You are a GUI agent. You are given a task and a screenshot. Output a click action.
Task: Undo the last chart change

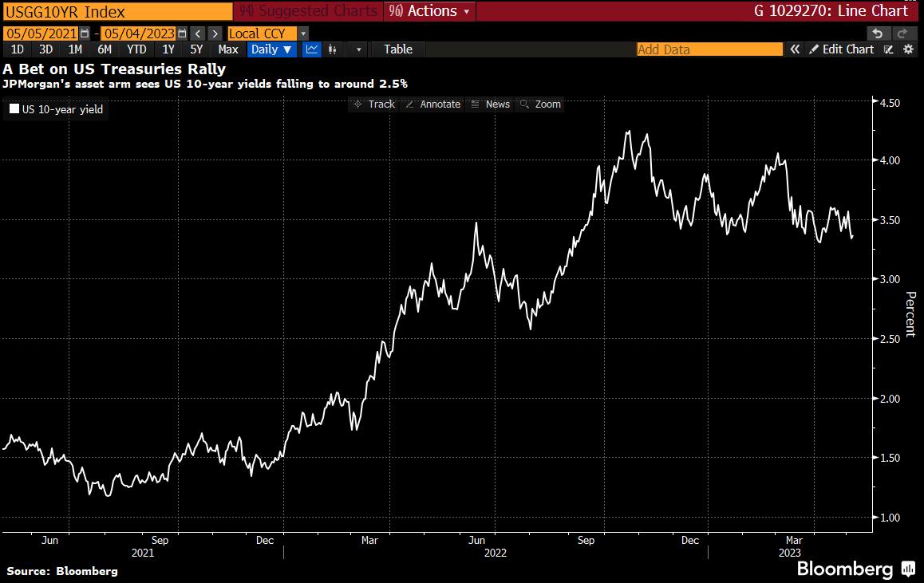pos(877,33)
